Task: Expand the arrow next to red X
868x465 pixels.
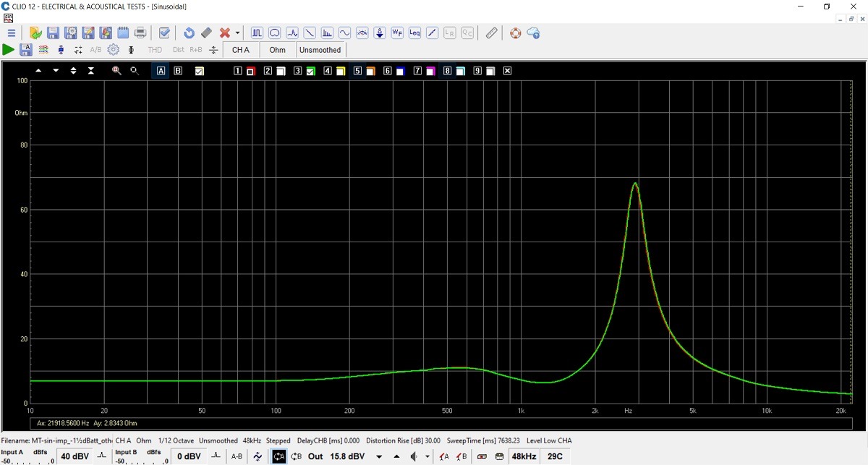Action: 237,33
